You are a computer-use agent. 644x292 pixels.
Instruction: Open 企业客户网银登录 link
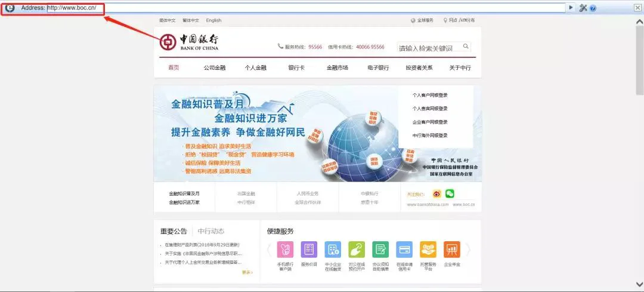(x=429, y=122)
